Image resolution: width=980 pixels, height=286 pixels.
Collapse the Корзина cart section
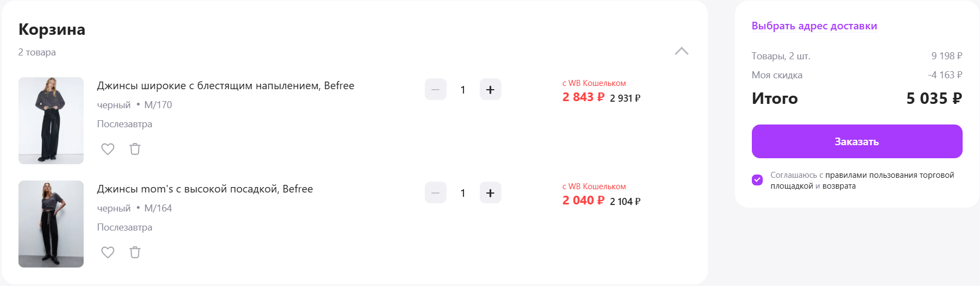click(x=681, y=51)
